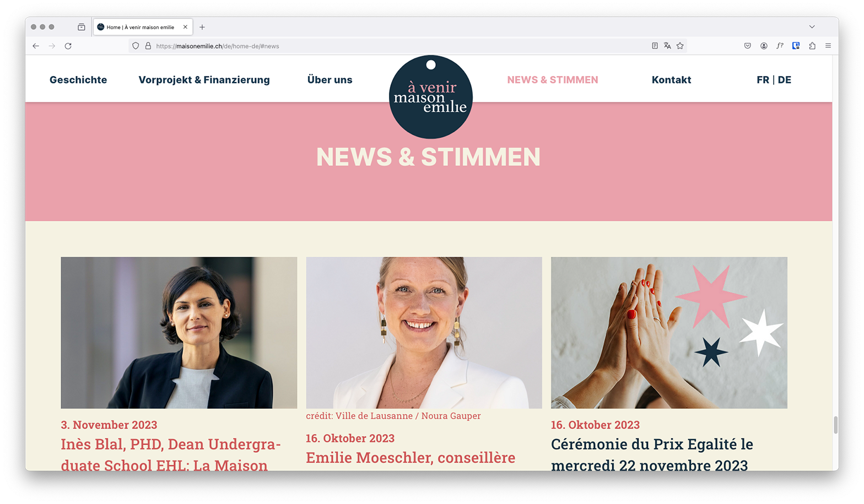
Task: Click the high-five hands article thumbnail
Action: [669, 333]
